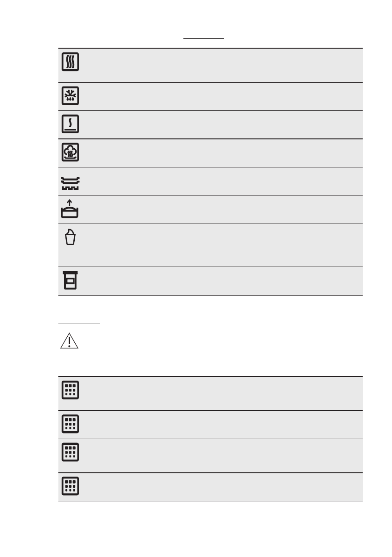The image size is (392, 557).
Task: Click the underlined heading above warning triangle
Action: click(x=79, y=323)
